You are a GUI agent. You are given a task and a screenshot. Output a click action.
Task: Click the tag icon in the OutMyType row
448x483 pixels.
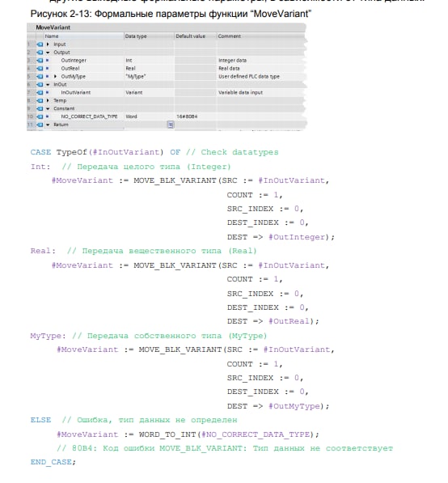coord(40,76)
